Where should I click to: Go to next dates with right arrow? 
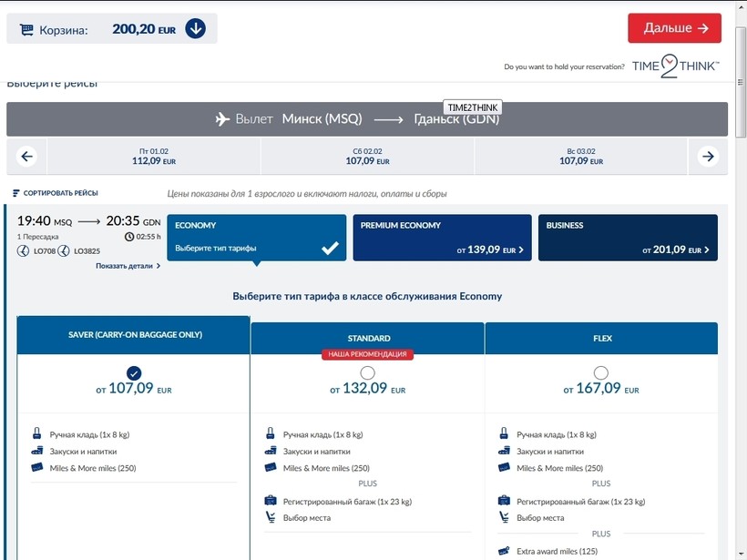[708, 157]
